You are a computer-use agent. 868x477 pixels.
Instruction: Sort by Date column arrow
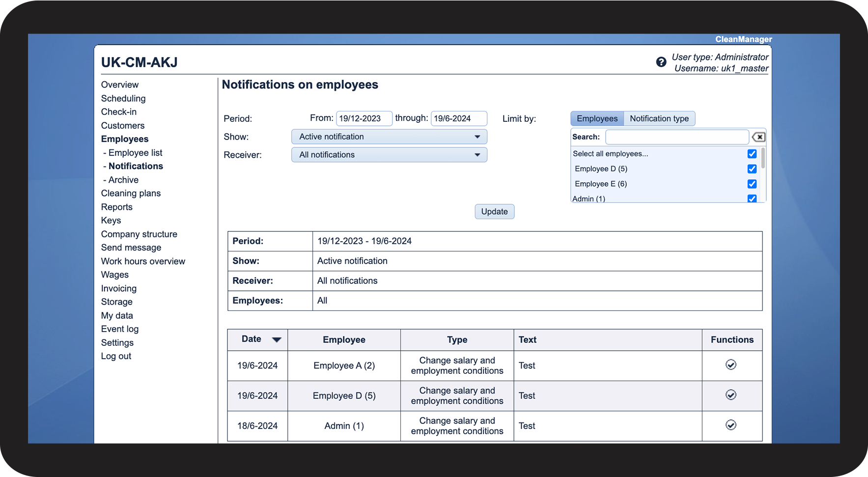tap(277, 339)
